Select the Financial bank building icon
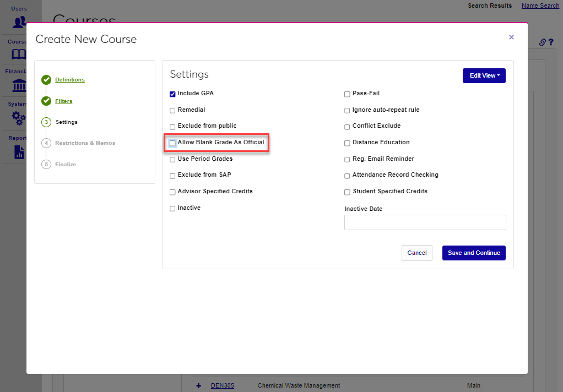This screenshot has height=392, width=563. [19, 86]
